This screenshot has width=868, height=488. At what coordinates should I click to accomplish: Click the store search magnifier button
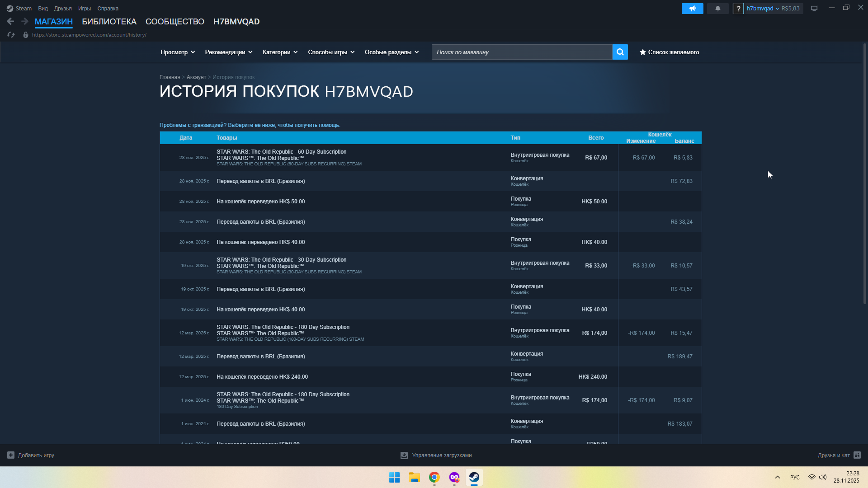tap(620, 52)
